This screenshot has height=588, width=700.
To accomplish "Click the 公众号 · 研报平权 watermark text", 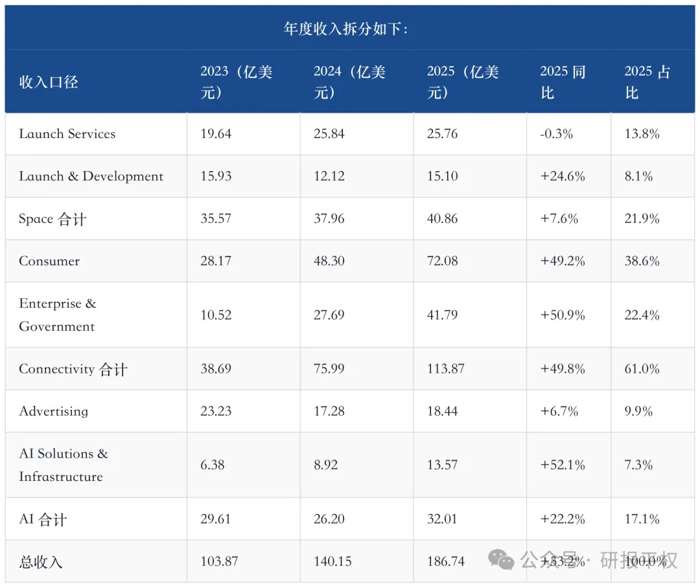I will [599, 559].
